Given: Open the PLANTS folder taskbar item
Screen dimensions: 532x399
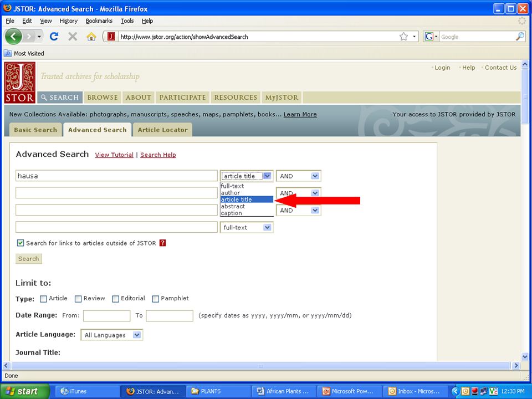Looking at the screenshot, I should click(219, 391).
